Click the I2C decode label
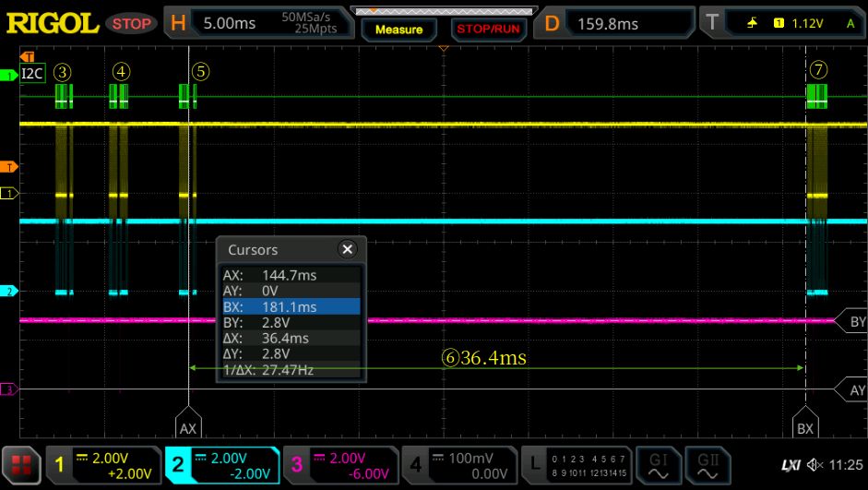The width and height of the screenshot is (868, 490). pos(32,73)
